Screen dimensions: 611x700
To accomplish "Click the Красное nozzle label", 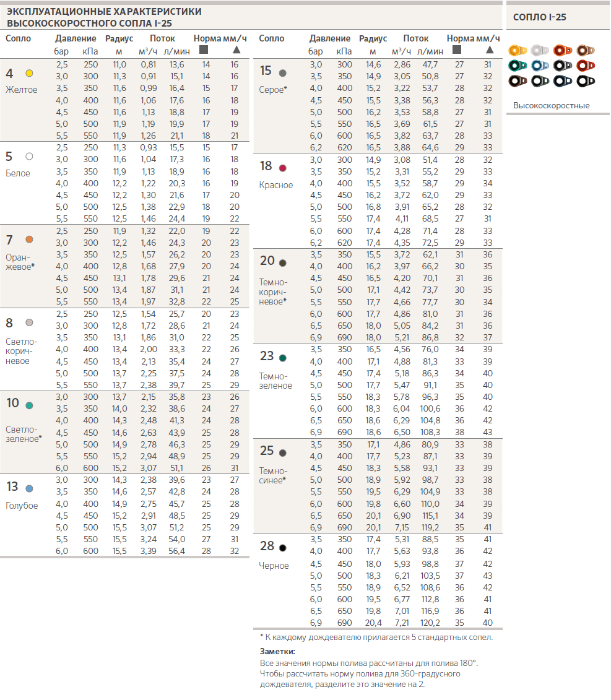I will click(276, 185).
